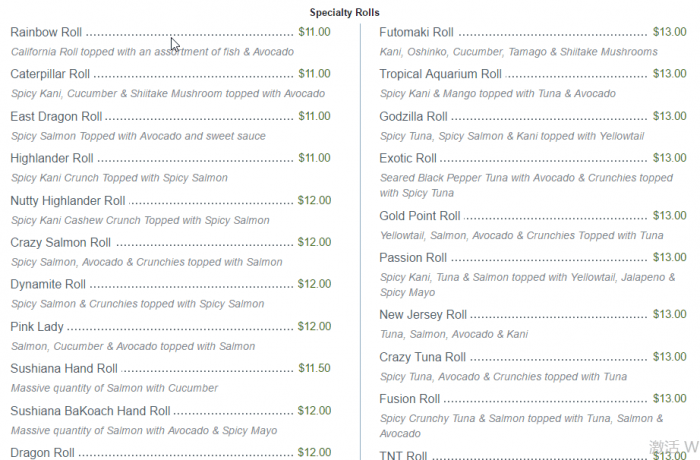The height and width of the screenshot is (460, 700).
Task: Click the Tropical Aquarium Roll name
Action: tap(440, 74)
